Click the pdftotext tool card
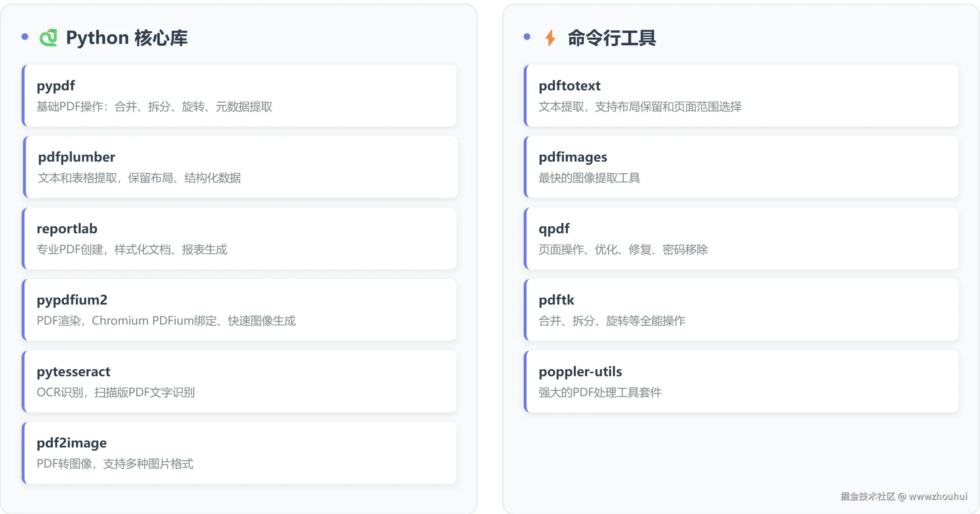Viewport: 980px width, 514px height. [741, 95]
